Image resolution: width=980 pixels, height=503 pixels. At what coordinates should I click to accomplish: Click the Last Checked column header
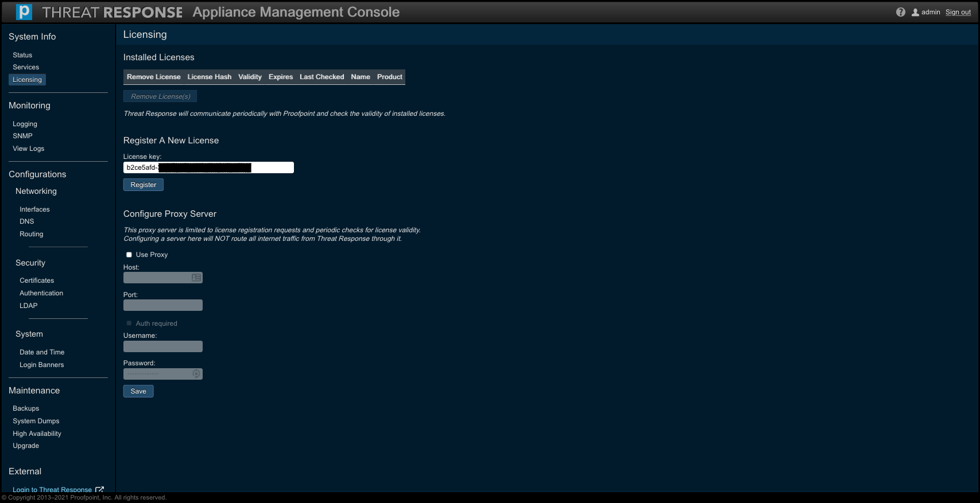pos(321,77)
